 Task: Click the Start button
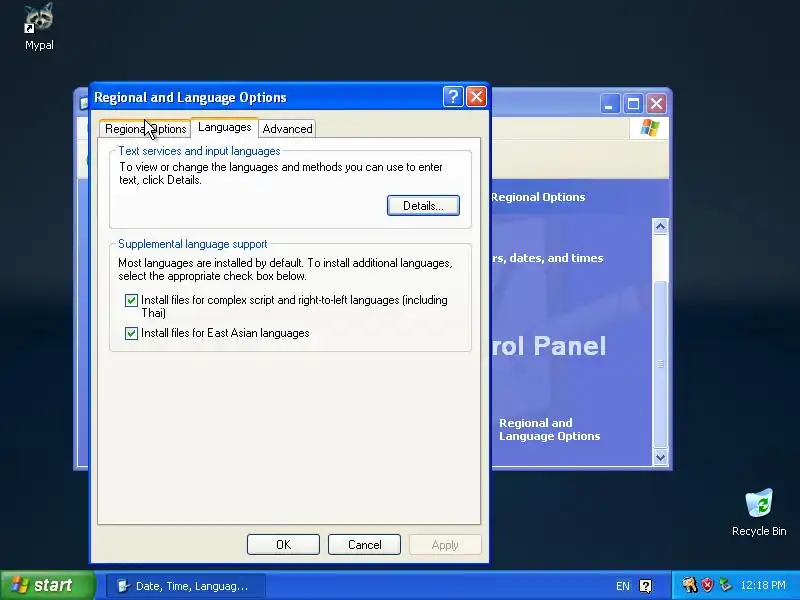click(x=47, y=585)
